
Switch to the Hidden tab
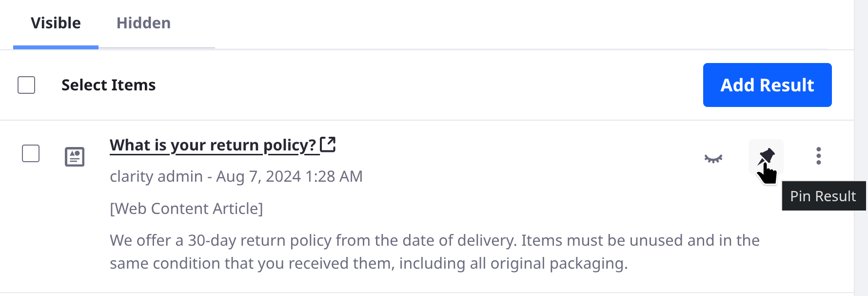144,23
